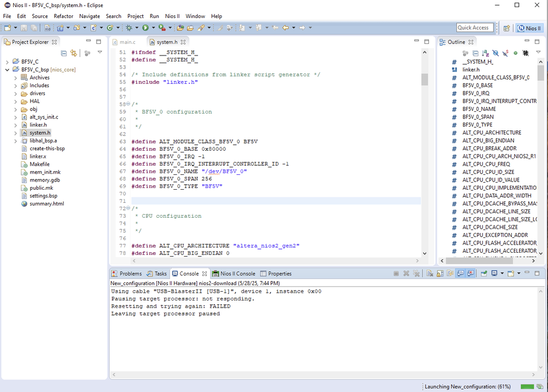Collapse the BF5V_C_bsp project node
The height and width of the screenshot is (392, 548).
tap(7, 70)
